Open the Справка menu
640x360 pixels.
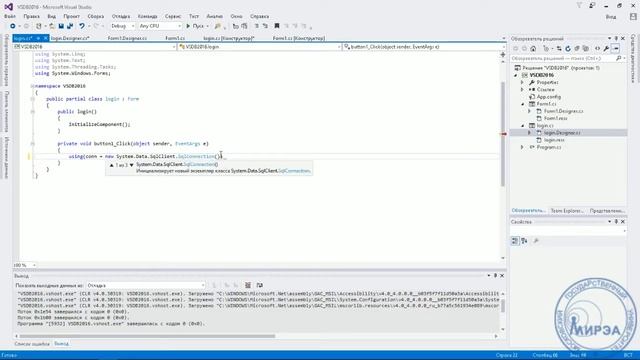(x=260, y=16)
